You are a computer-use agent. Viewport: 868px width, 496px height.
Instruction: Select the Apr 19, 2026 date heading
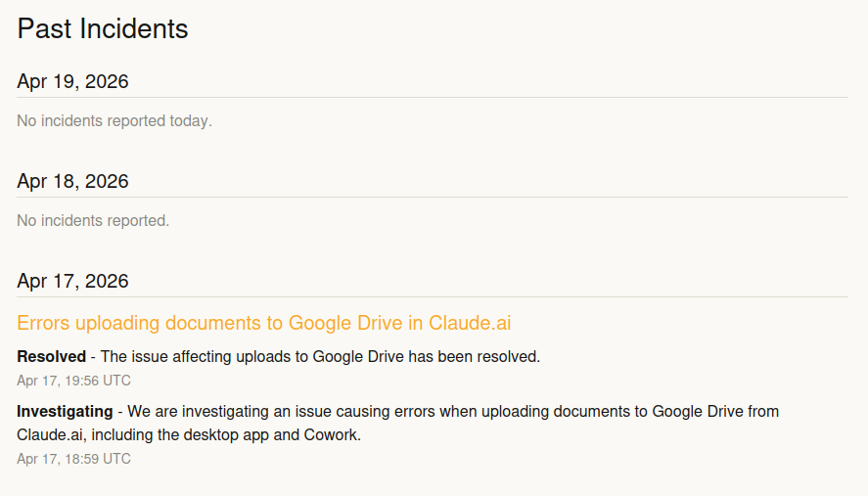tap(73, 81)
